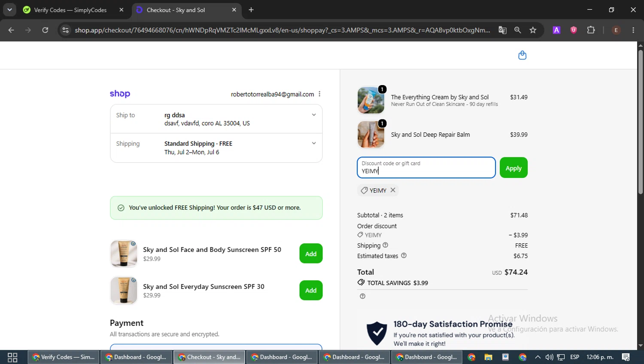
Task: Click the 180-day Satisfaction Promise heading
Action: tap(453, 324)
